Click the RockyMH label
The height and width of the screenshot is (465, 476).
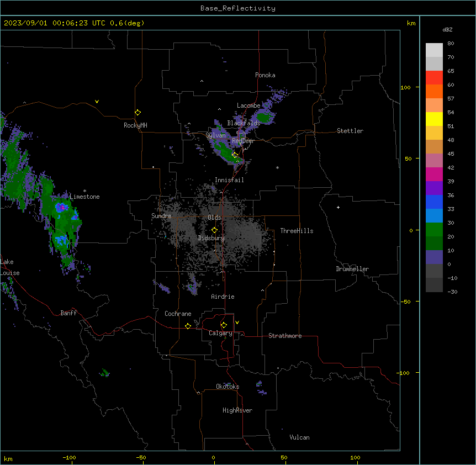(135, 125)
